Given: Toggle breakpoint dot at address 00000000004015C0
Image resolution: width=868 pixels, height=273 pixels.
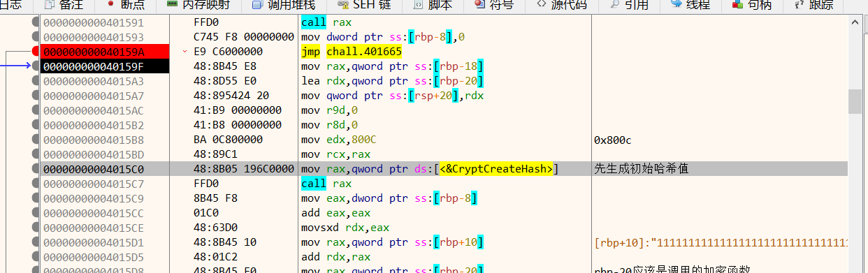Looking at the screenshot, I should tap(36, 169).
